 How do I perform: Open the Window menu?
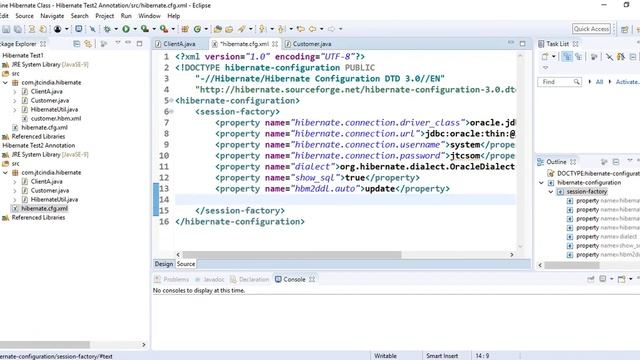point(149,16)
